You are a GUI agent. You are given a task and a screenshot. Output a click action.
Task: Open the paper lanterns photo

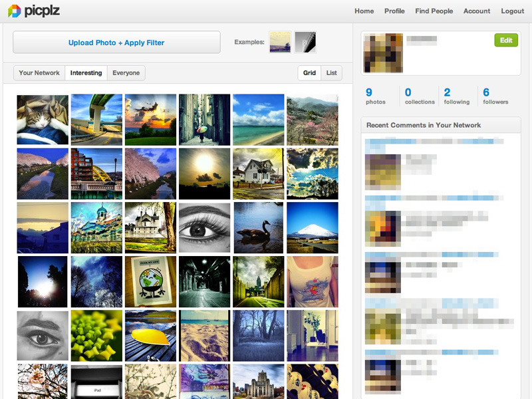coord(312,381)
